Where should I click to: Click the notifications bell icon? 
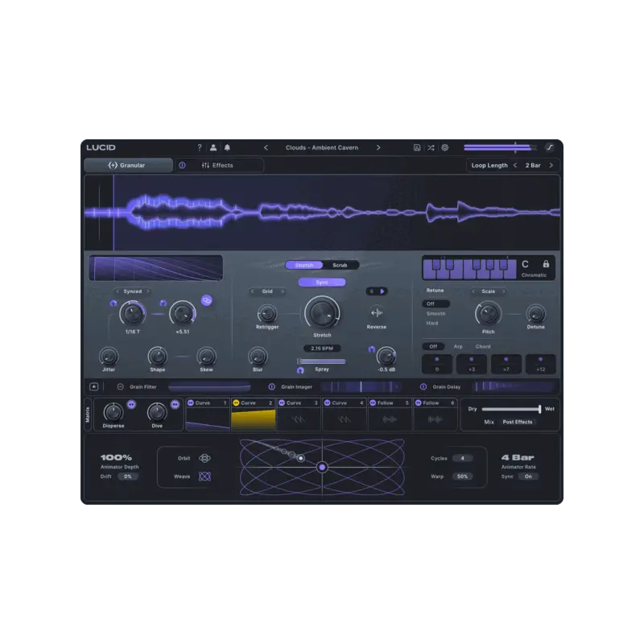point(227,147)
